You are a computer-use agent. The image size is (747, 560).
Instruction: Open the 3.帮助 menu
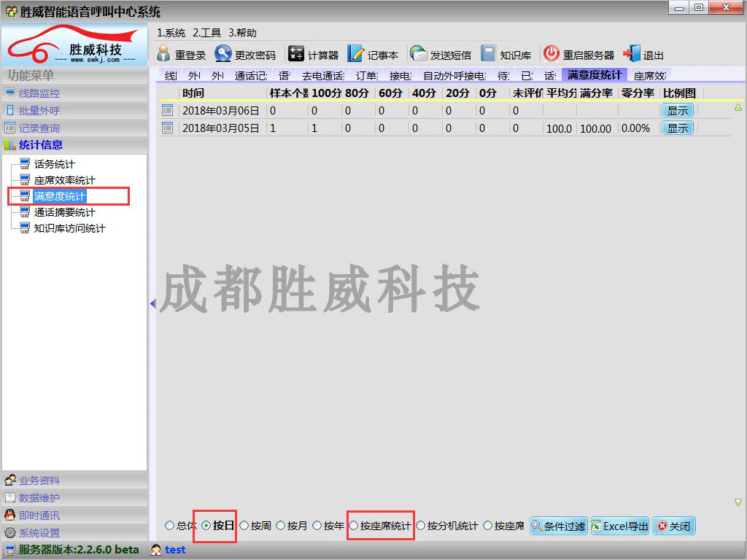click(x=242, y=33)
